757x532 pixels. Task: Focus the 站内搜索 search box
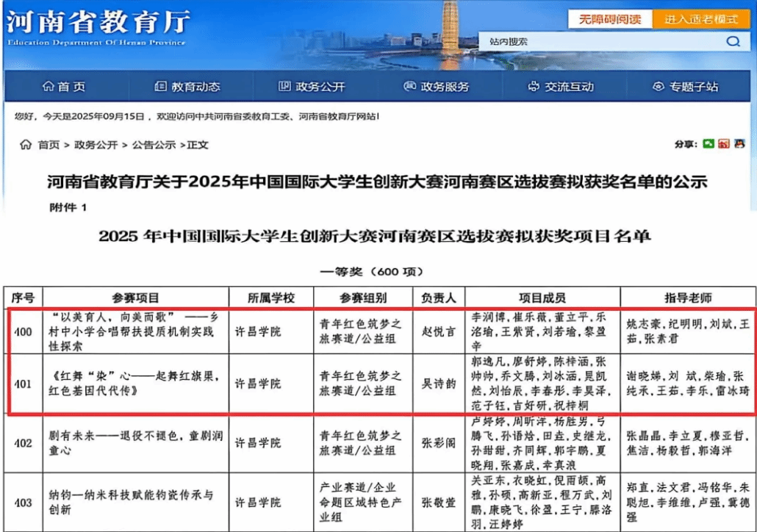tap(599, 42)
